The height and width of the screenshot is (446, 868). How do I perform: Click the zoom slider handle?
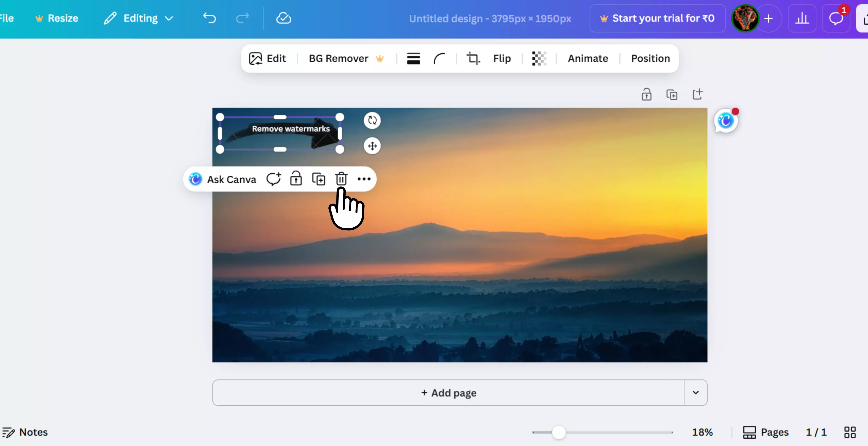click(559, 432)
